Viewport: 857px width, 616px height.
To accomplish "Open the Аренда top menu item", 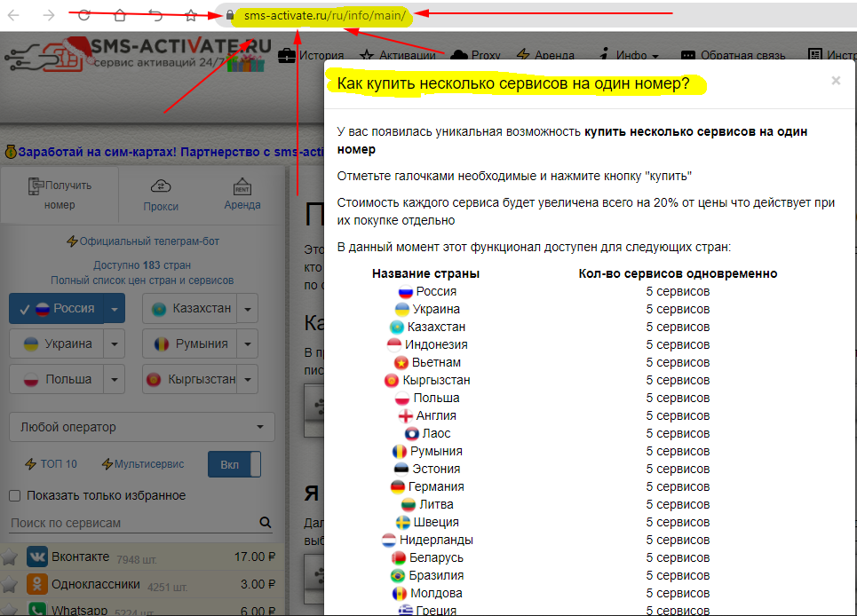I will coord(545,55).
